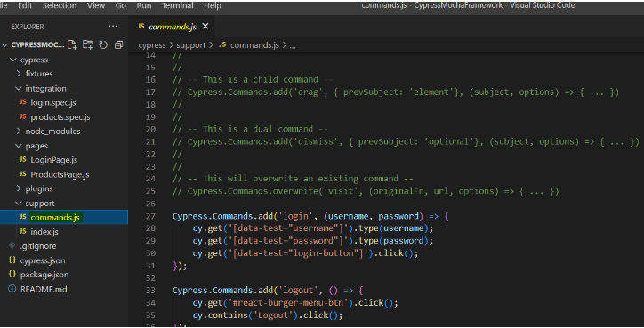Image resolution: width=644 pixels, height=328 pixels.
Task: Click 'This is a child command' comment
Action: 261,79
